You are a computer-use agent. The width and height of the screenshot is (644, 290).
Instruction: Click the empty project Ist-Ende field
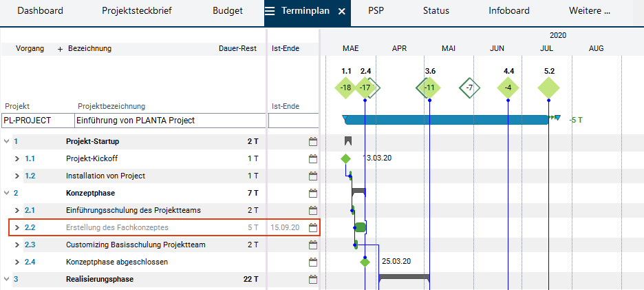click(x=293, y=121)
